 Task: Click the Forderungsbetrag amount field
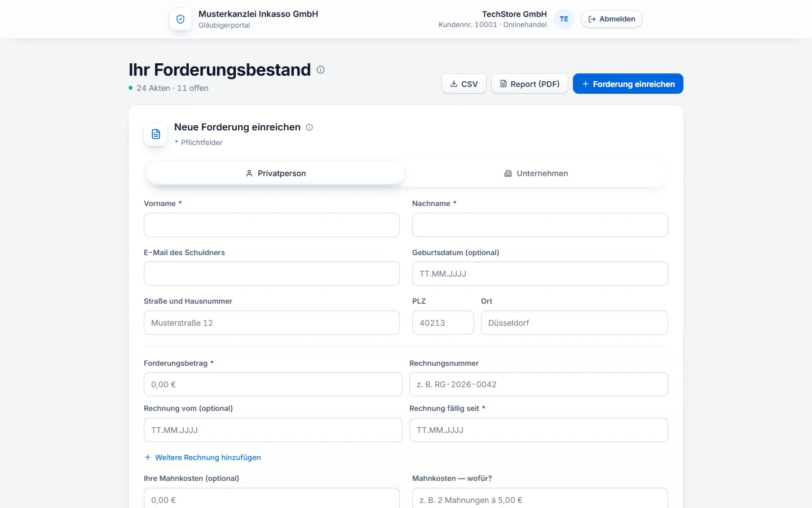[273, 384]
